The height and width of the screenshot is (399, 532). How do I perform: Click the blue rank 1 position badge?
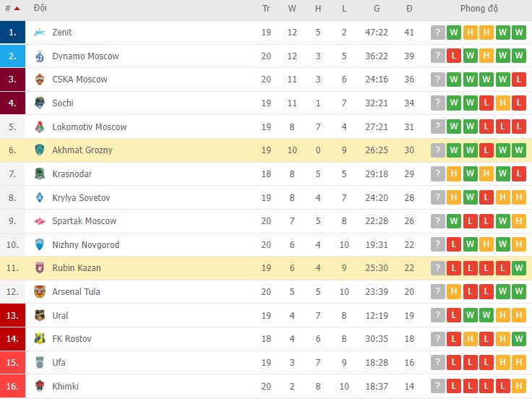(x=12, y=33)
